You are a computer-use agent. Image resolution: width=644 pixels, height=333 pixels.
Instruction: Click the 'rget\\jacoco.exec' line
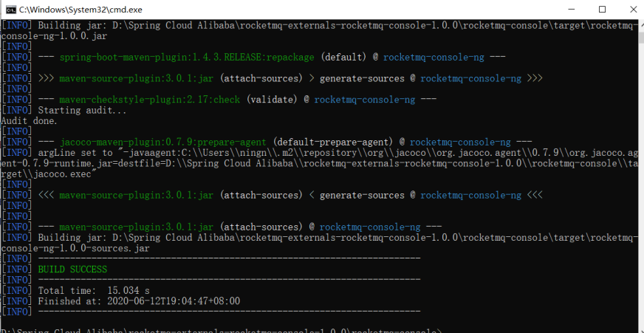tap(49, 174)
